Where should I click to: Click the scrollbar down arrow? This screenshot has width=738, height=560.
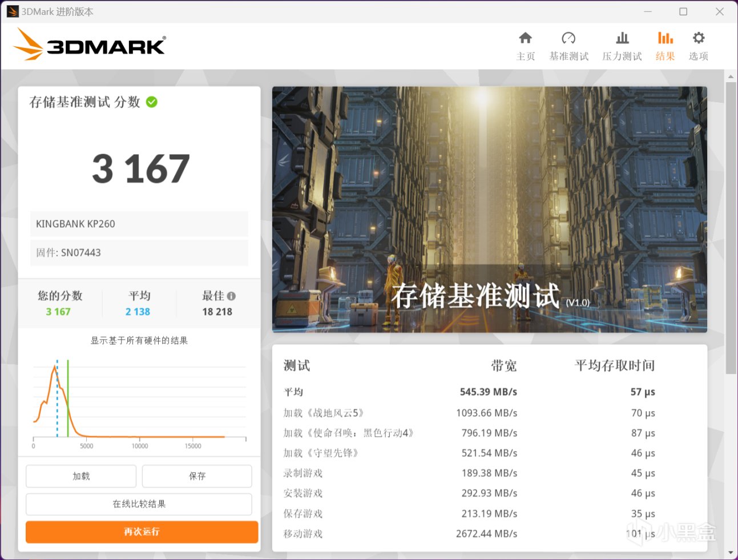coord(731,553)
